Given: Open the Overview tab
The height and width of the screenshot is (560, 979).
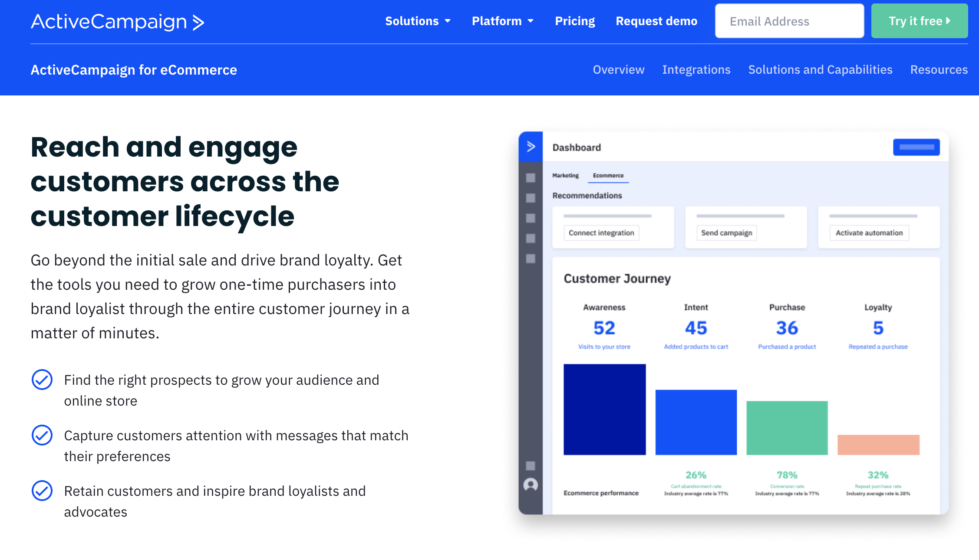Looking at the screenshot, I should pos(619,70).
